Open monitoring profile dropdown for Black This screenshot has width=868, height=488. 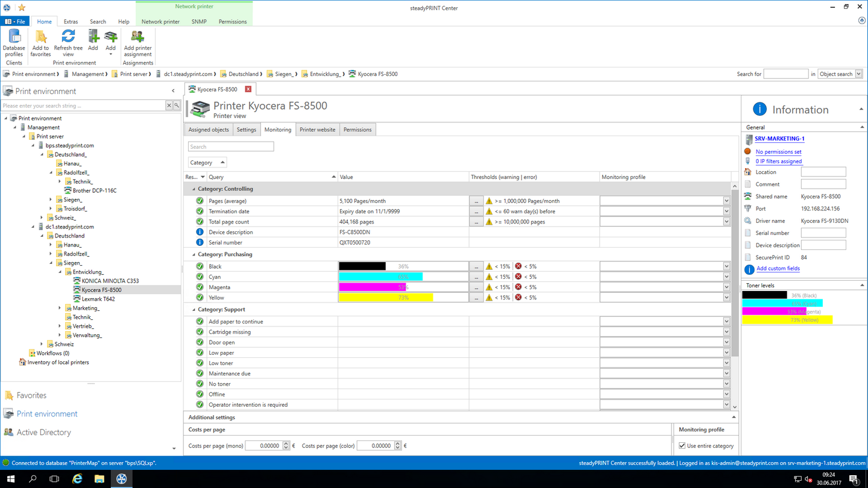tap(726, 266)
